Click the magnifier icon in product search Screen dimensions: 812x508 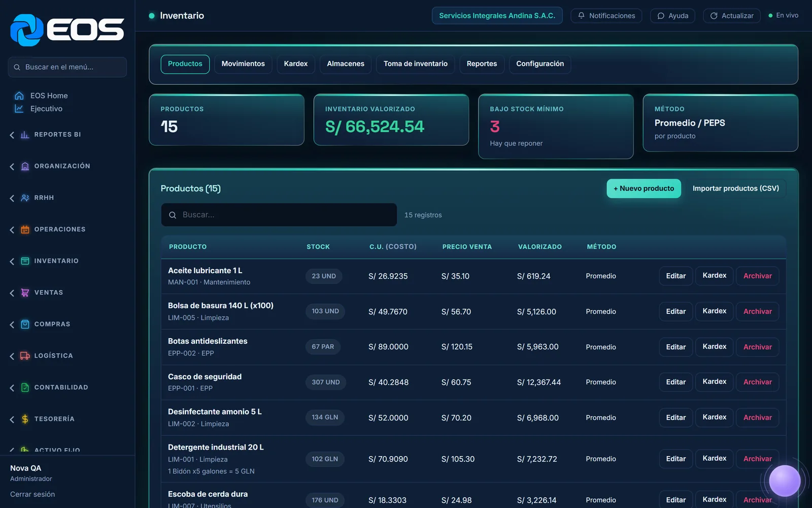173,215
